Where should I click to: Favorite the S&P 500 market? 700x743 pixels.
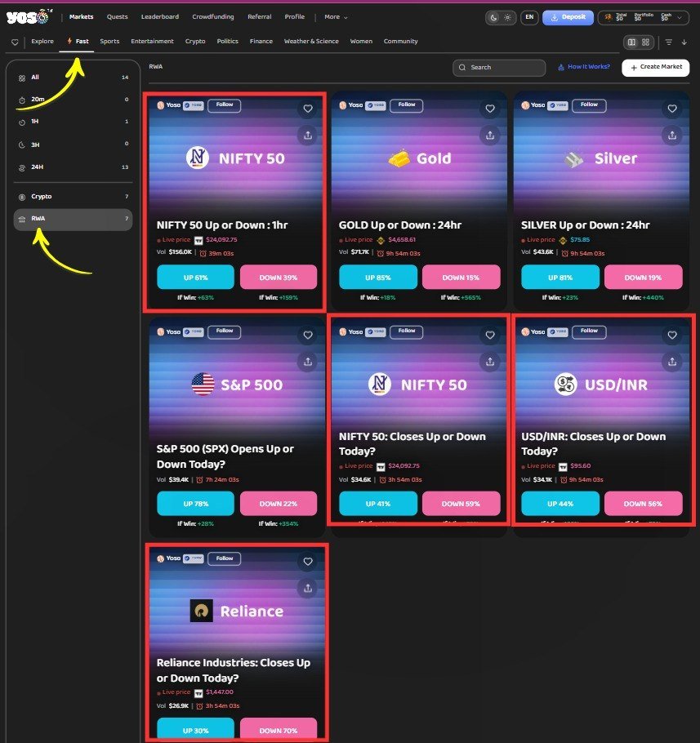coord(308,335)
